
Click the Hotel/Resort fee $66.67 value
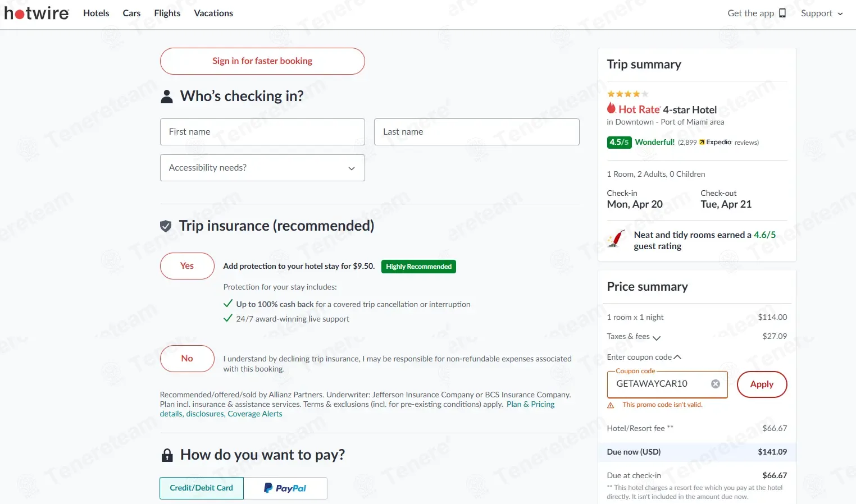775,428
